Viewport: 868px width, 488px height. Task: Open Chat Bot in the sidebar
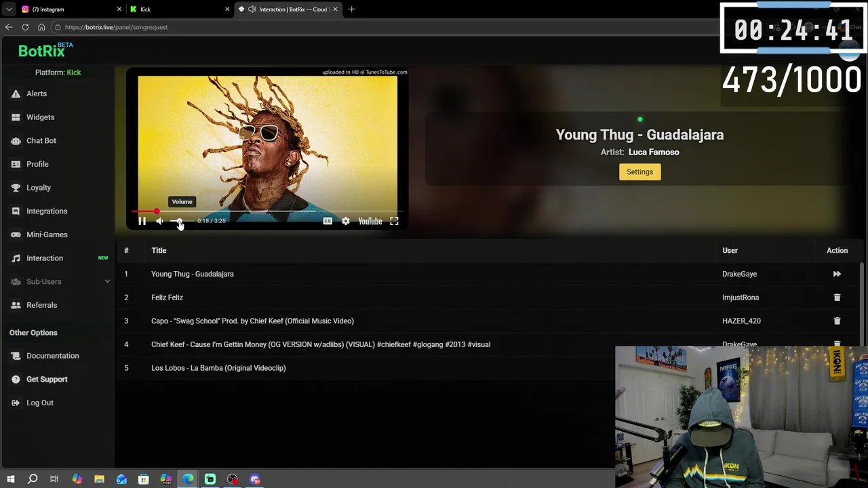41,140
